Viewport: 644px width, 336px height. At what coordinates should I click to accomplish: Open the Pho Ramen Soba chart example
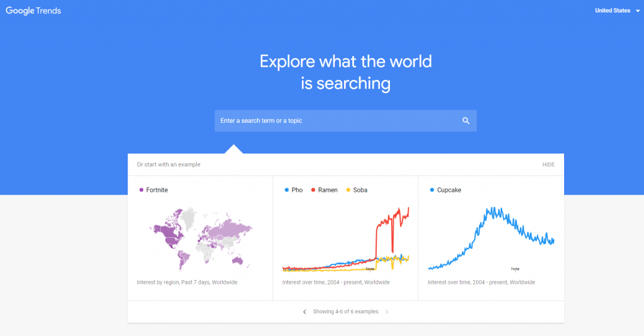(x=345, y=238)
